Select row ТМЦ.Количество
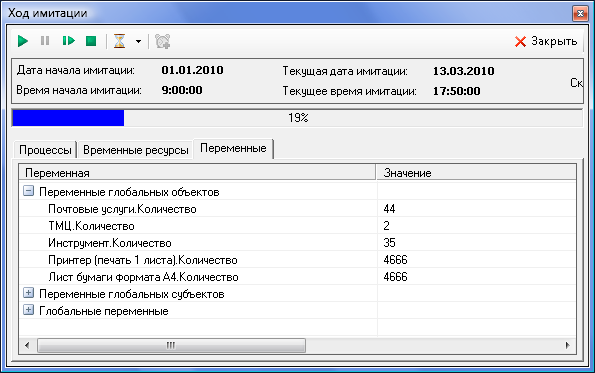Image resolution: width=595 pixels, height=373 pixels. (x=298, y=226)
